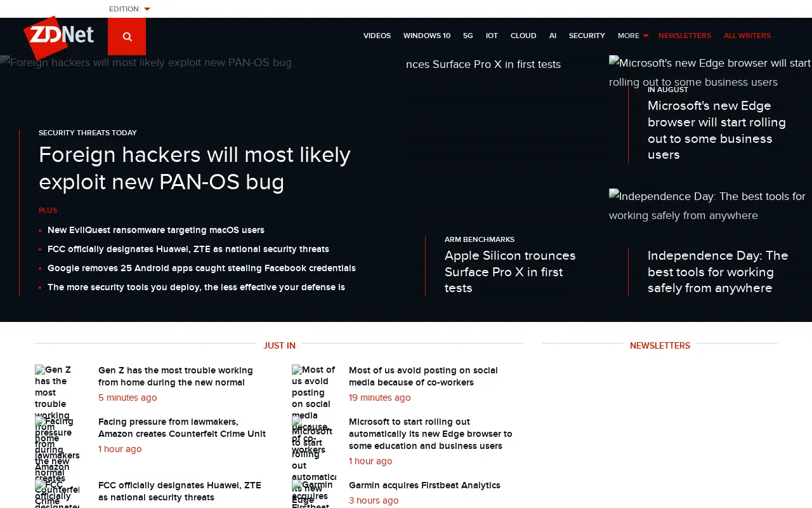The image size is (812, 508).
Task: Open 'New EvilQuest ransomware targeting macOS users'
Action: point(156,230)
